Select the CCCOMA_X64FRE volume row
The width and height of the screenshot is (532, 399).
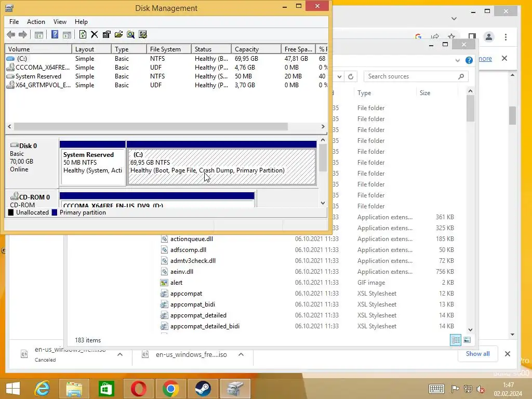166,68
